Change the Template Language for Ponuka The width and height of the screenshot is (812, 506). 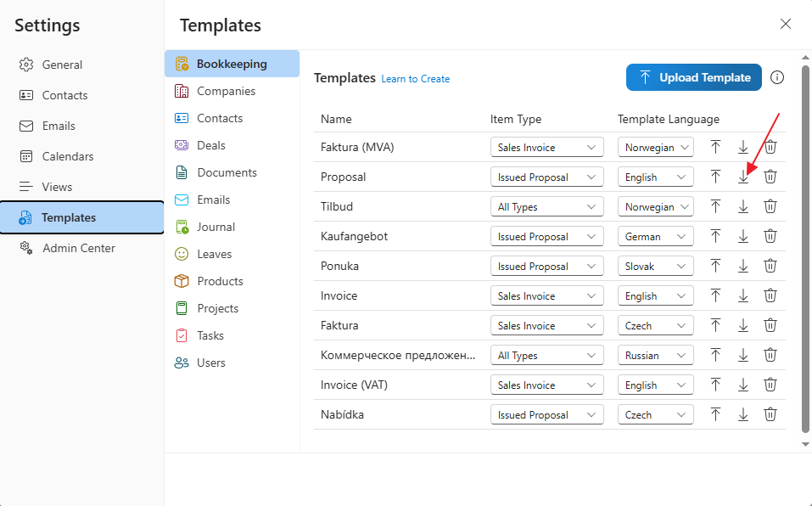coord(655,266)
